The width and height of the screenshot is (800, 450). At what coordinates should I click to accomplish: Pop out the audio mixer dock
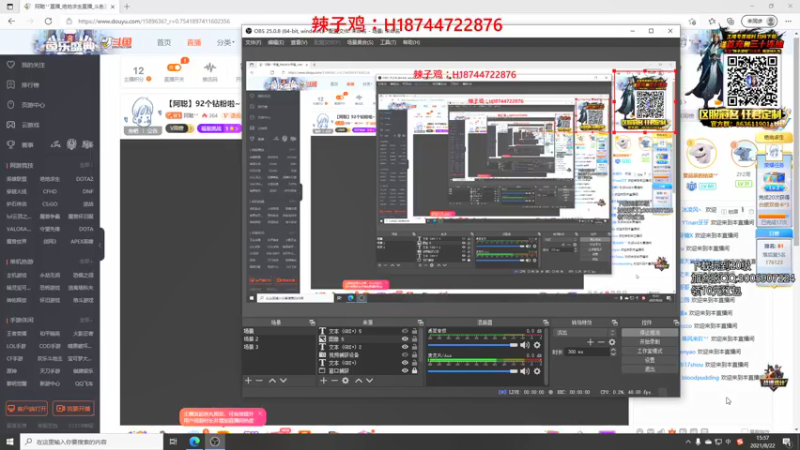(545, 322)
